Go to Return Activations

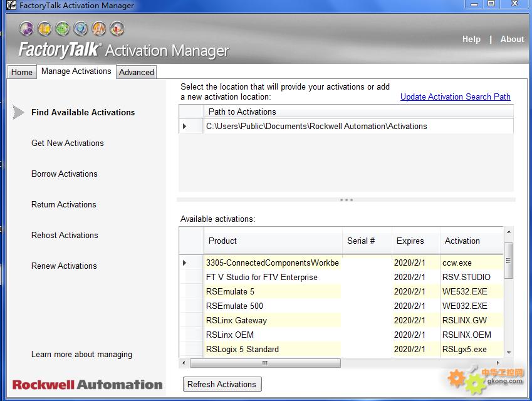[64, 204]
